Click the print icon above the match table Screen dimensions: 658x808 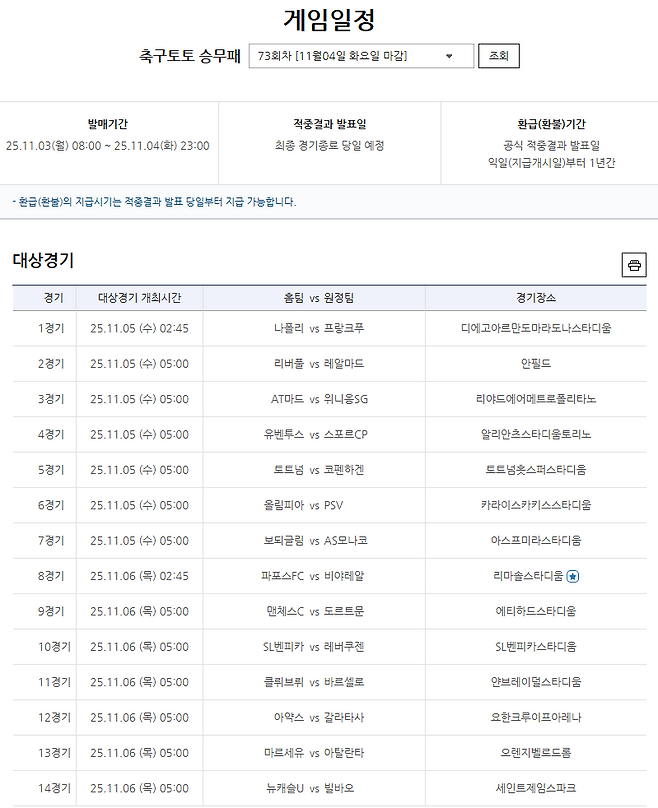pos(633,265)
